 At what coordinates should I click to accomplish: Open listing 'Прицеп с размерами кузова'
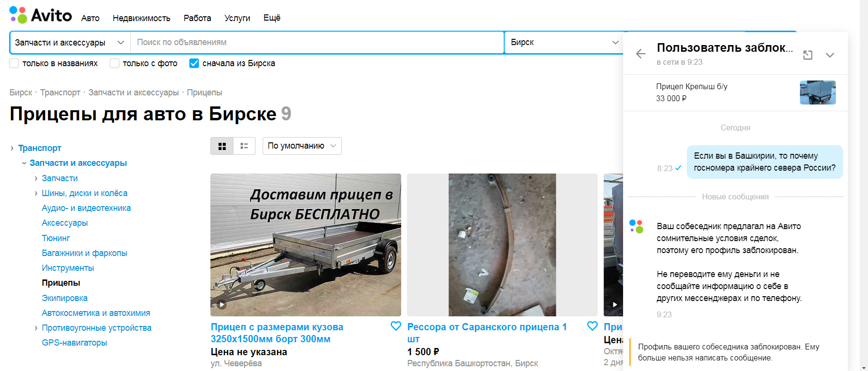click(x=277, y=333)
